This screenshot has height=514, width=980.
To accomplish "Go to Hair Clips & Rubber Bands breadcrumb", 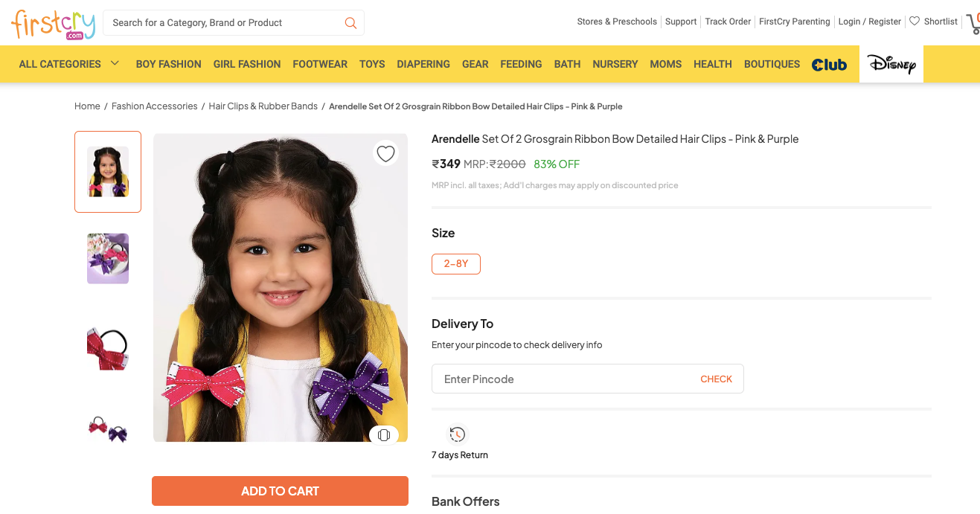I will 263,106.
